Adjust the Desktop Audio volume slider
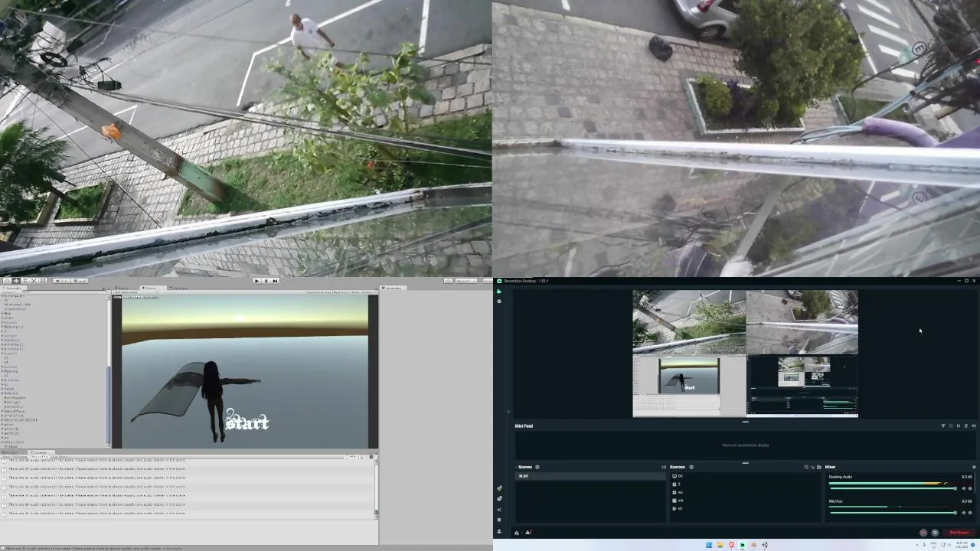Screen dimensions: 980x551 (x=892, y=488)
